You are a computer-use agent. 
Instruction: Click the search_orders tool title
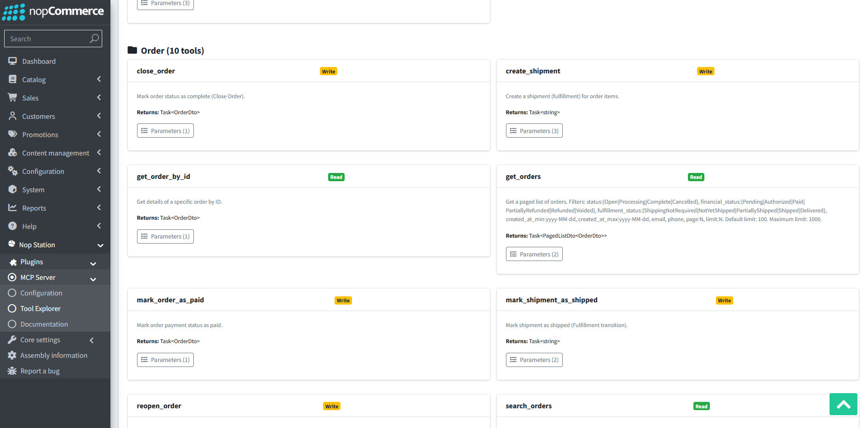pyautogui.click(x=528, y=406)
